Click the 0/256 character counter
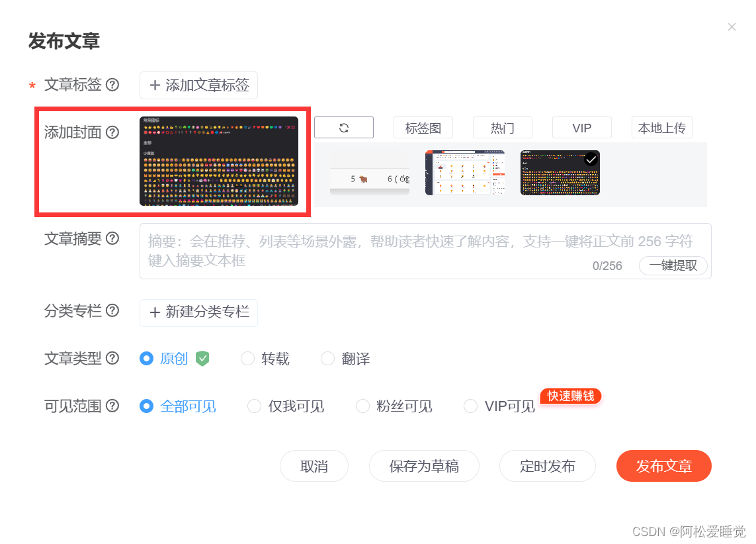This screenshot has height=544, width=756. pyautogui.click(x=607, y=266)
